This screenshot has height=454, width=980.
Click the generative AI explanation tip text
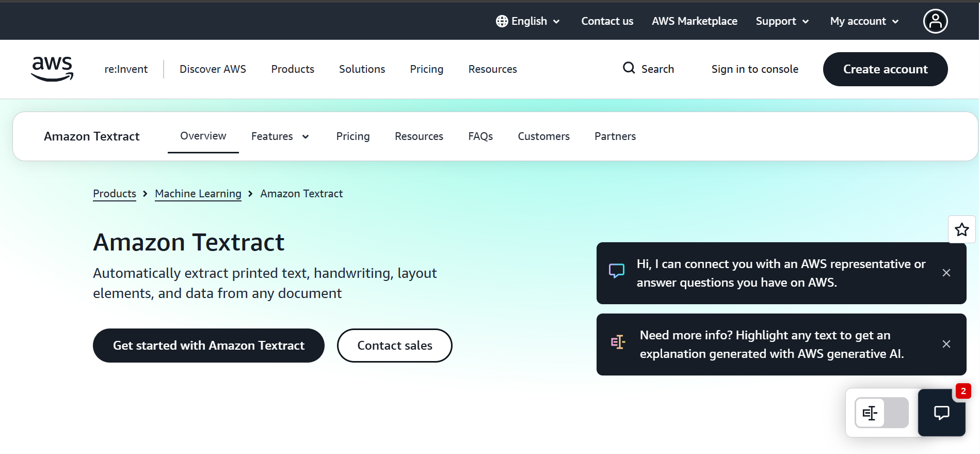[x=772, y=345]
